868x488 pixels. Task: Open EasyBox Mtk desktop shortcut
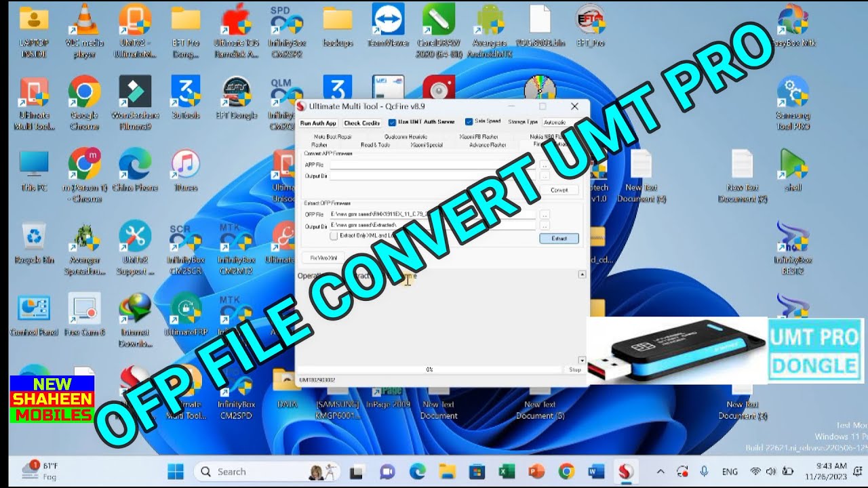[793, 25]
